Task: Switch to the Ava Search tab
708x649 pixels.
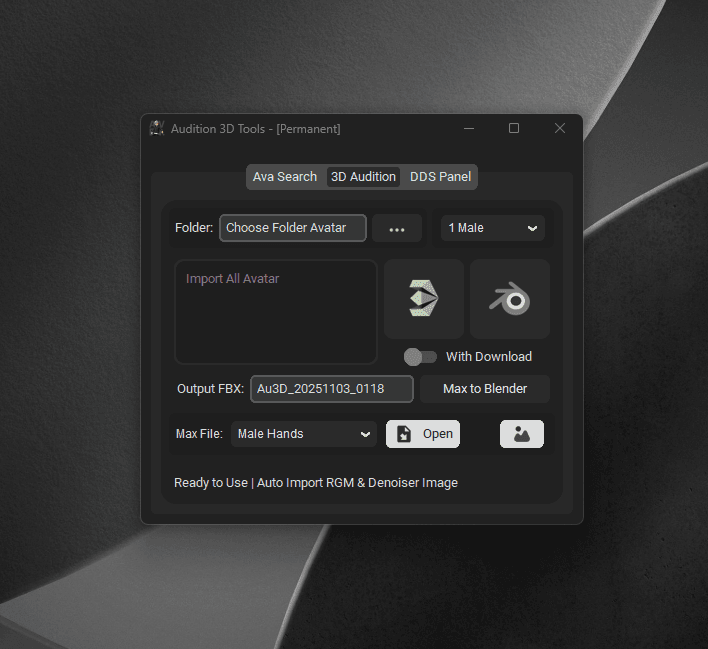Action: pos(285,177)
